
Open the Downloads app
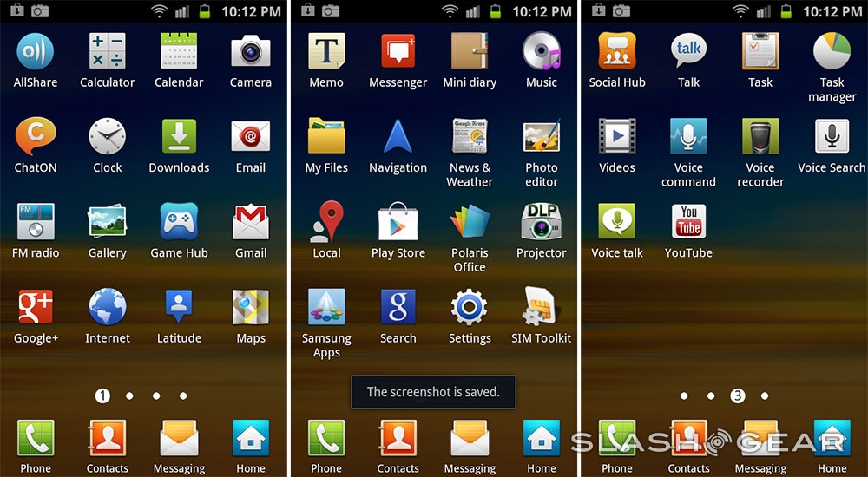[179, 136]
